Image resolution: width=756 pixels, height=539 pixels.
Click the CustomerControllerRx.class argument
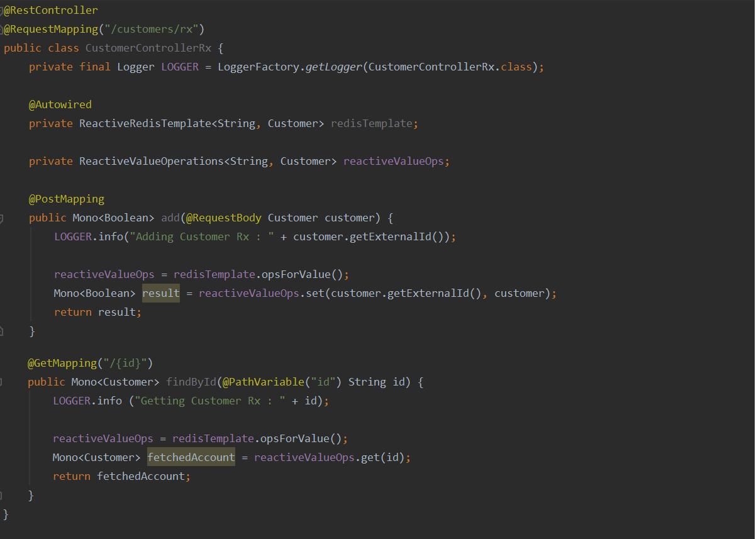pos(450,67)
